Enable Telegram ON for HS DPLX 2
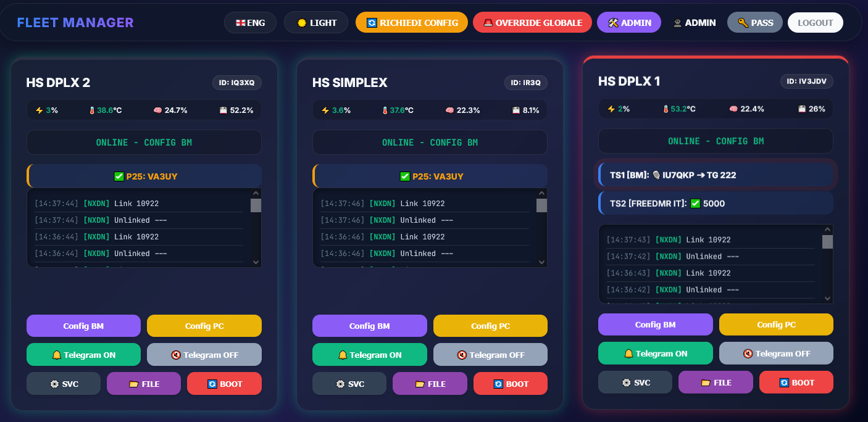 83,355
